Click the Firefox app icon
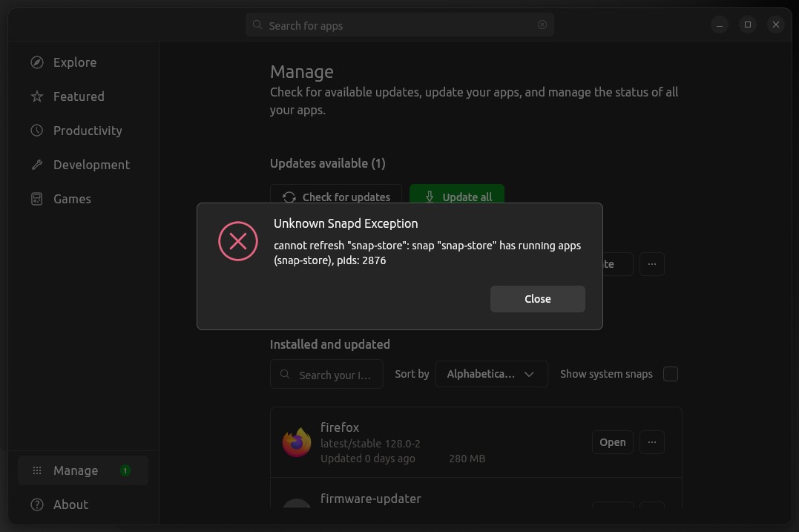The height and width of the screenshot is (532, 799). (x=297, y=442)
